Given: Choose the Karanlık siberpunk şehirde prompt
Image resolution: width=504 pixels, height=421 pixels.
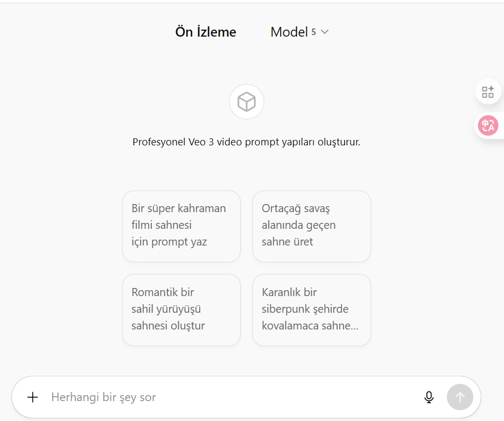Looking at the screenshot, I should coord(312,310).
